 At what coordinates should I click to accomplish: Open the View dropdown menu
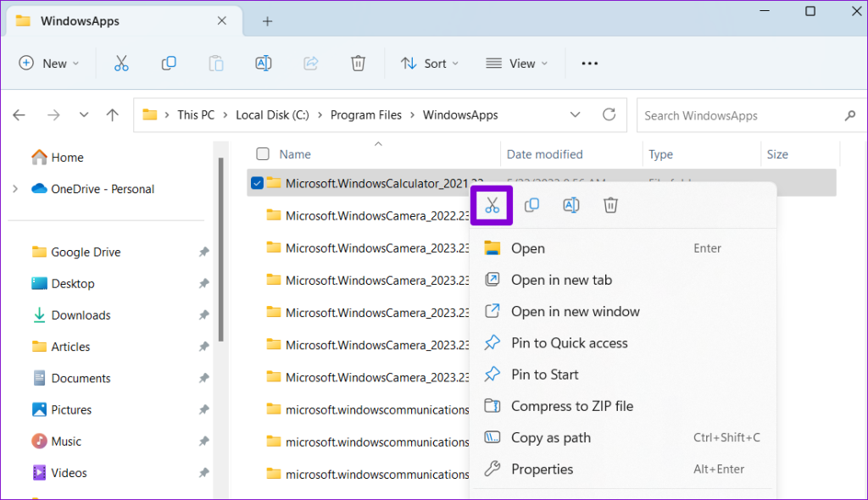pyautogui.click(x=516, y=63)
